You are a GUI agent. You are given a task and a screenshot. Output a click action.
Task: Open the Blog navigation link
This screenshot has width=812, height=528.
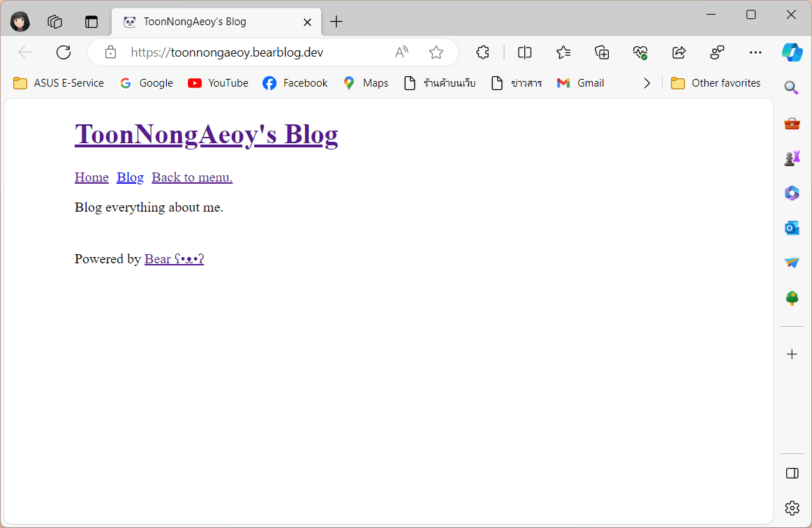coord(130,177)
